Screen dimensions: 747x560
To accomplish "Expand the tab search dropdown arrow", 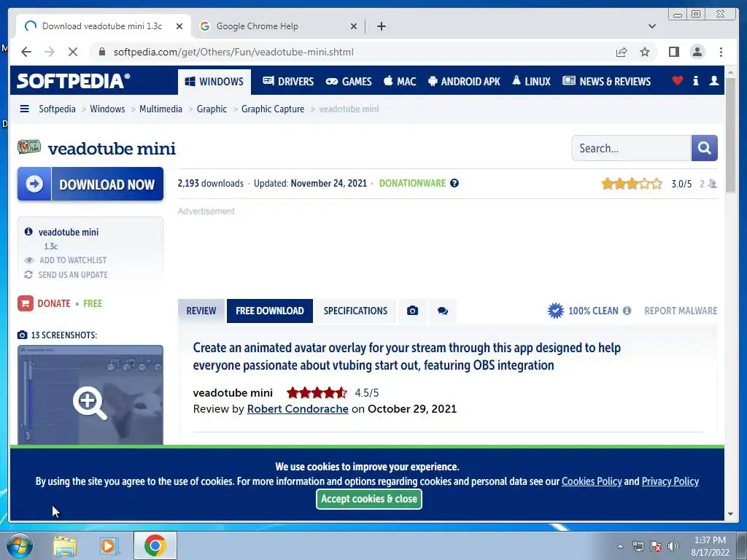I will [x=652, y=26].
